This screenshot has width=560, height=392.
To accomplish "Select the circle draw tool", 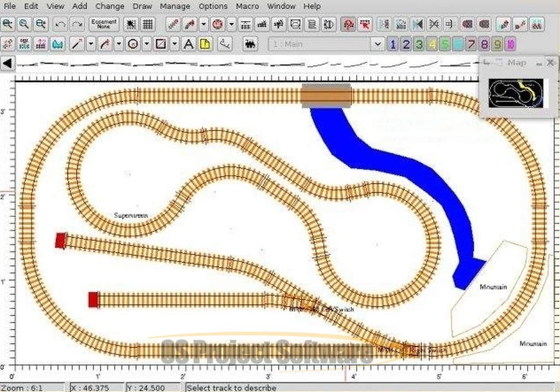I will coord(133,44).
